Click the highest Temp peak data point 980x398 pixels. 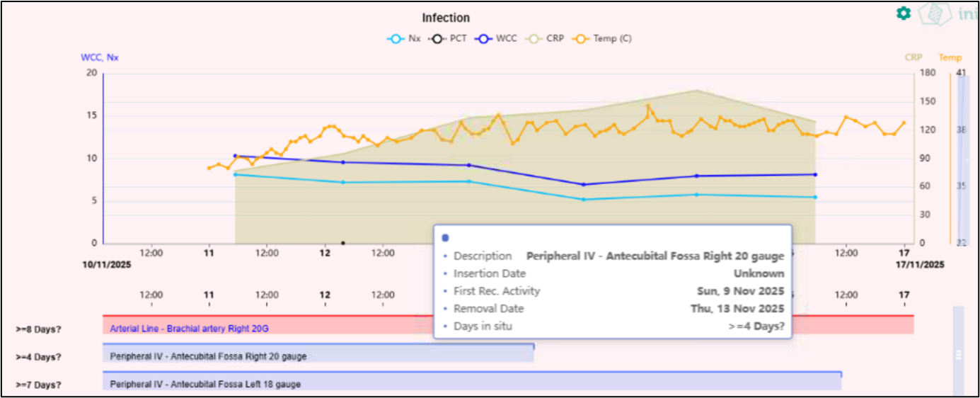pyautogui.click(x=648, y=106)
